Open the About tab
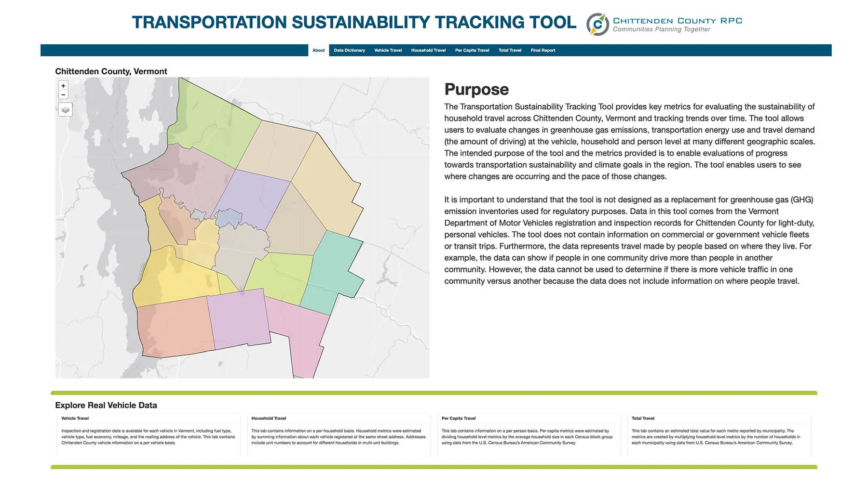868x488 pixels. point(318,50)
